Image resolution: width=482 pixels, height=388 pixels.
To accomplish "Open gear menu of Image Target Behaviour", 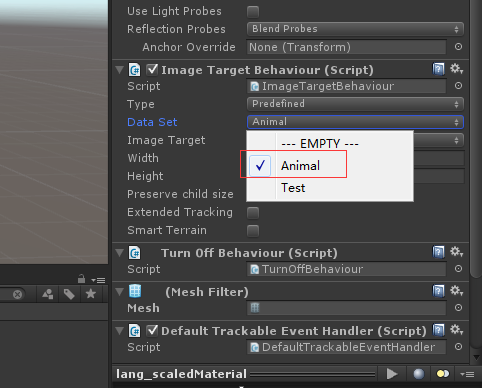I will pos(456,69).
